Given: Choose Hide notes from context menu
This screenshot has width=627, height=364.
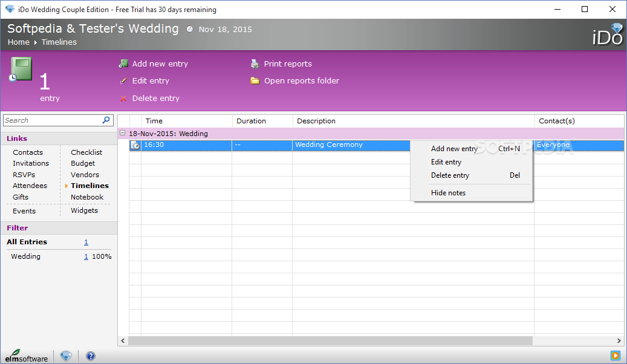Looking at the screenshot, I should (472, 193).
